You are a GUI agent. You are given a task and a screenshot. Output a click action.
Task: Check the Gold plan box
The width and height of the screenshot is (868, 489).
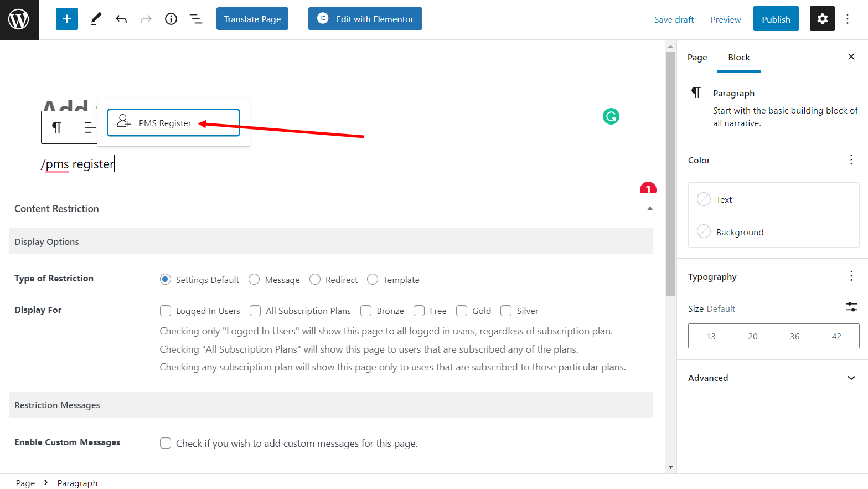click(462, 311)
